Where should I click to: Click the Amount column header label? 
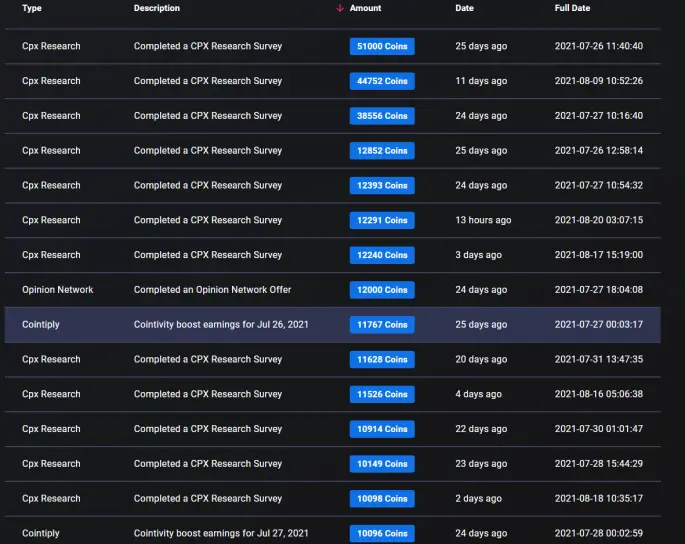(x=365, y=8)
